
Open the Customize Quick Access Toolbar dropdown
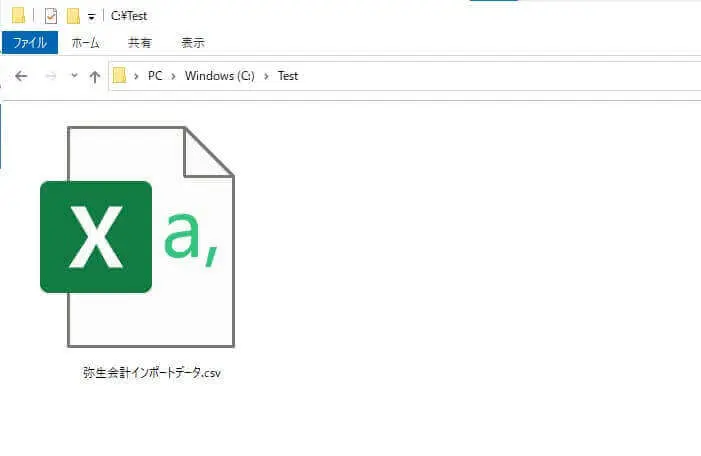pyautogui.click(x=91, y=17)
